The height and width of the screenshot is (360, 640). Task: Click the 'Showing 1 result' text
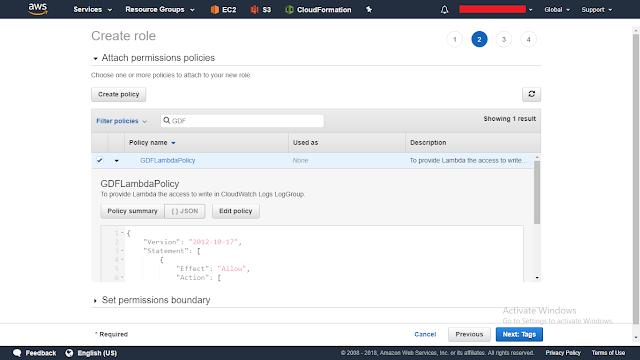click(509, 119)
